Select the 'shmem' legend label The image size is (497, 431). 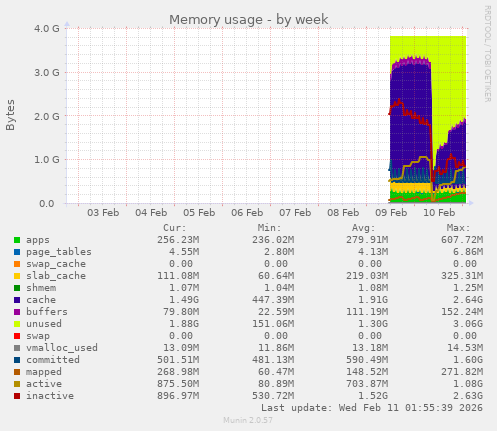pos(41,288)
